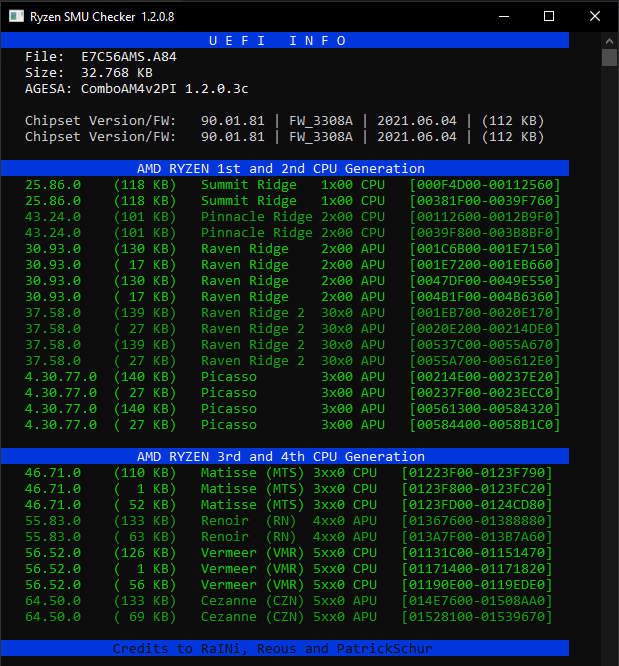Screen dimensions: 619x666
Task: Click Raven Ridge row with address 001C6B00-001E7150
Action: pos(292,248)
